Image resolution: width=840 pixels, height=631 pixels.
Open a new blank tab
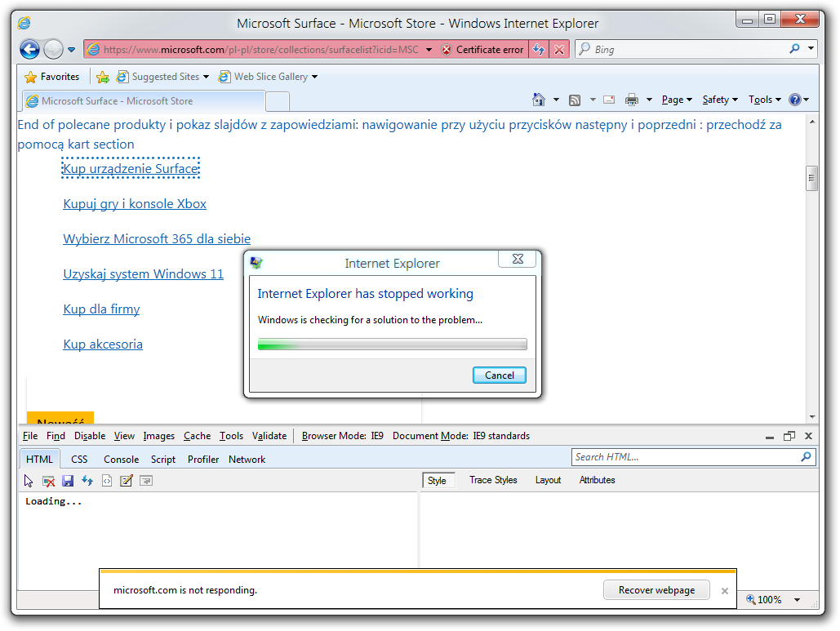tap(278, 101)
